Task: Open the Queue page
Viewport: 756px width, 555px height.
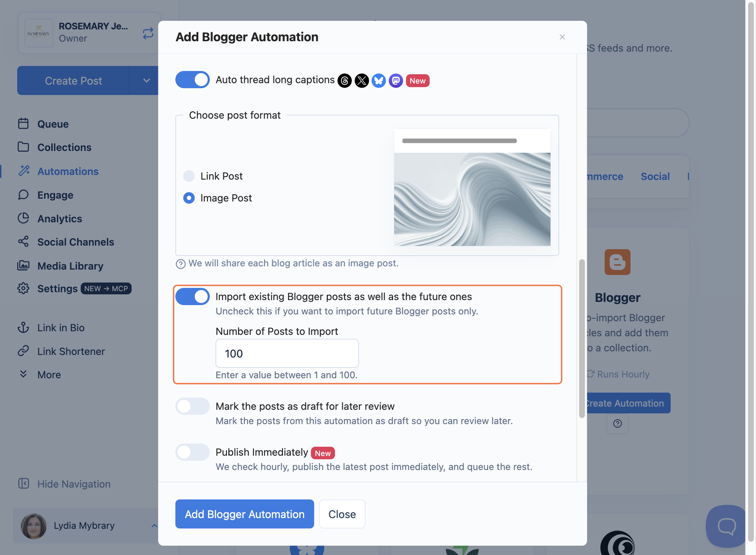Action: coord(53,124)
